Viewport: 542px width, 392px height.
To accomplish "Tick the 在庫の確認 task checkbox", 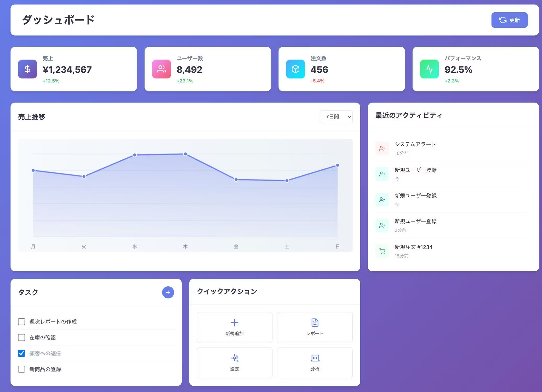I will (x=21, y=337).
